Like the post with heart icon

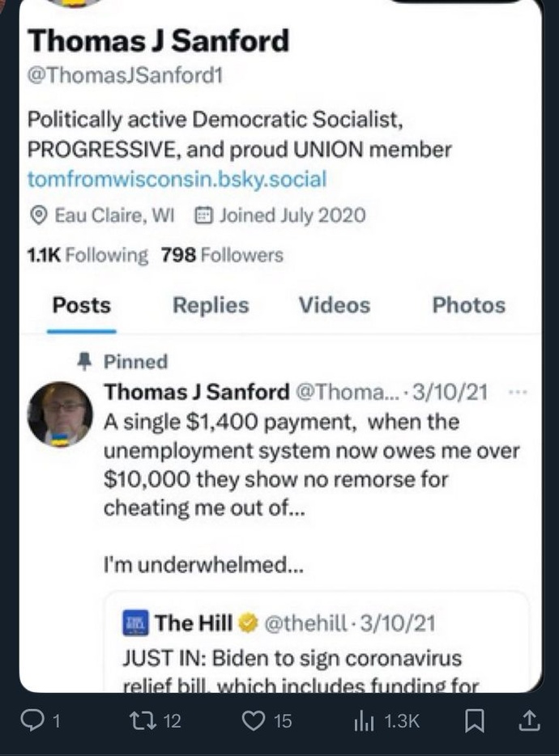coord(254,721)
